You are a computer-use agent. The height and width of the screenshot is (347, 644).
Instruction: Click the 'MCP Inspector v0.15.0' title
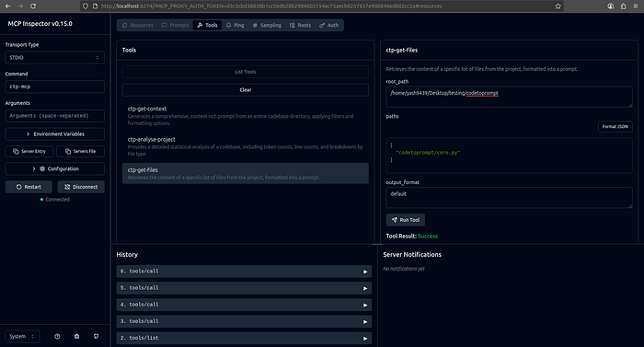[x=40, y=24]
